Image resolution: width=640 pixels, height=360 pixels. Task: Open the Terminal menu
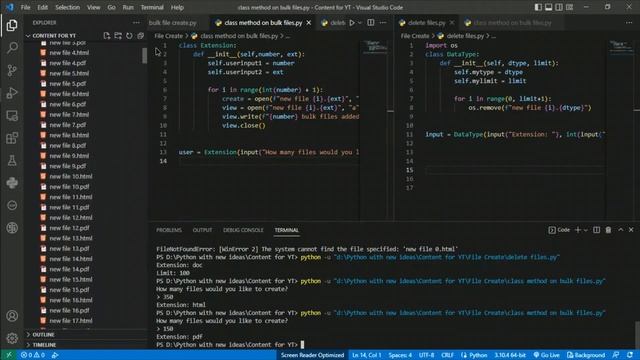[x=152, y=7]
